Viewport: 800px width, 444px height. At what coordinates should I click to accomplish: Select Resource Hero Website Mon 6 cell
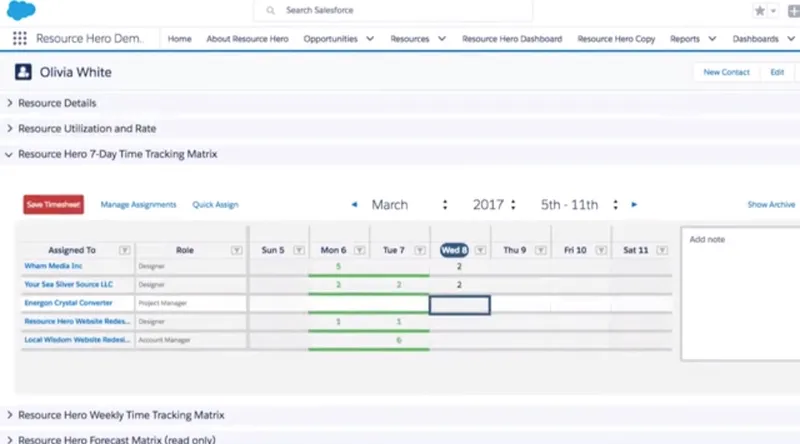coord(338,322)
